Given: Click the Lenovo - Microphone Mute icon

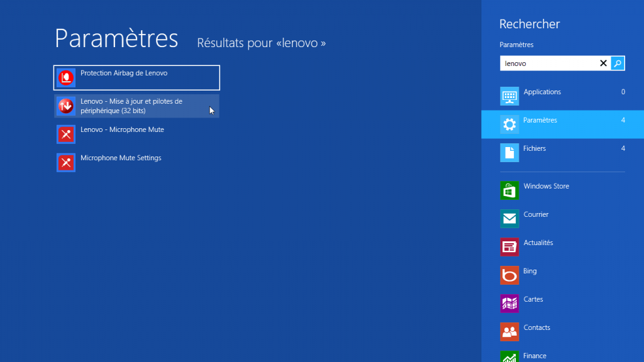Looking at the screenshot, I should tap(65, 134).
